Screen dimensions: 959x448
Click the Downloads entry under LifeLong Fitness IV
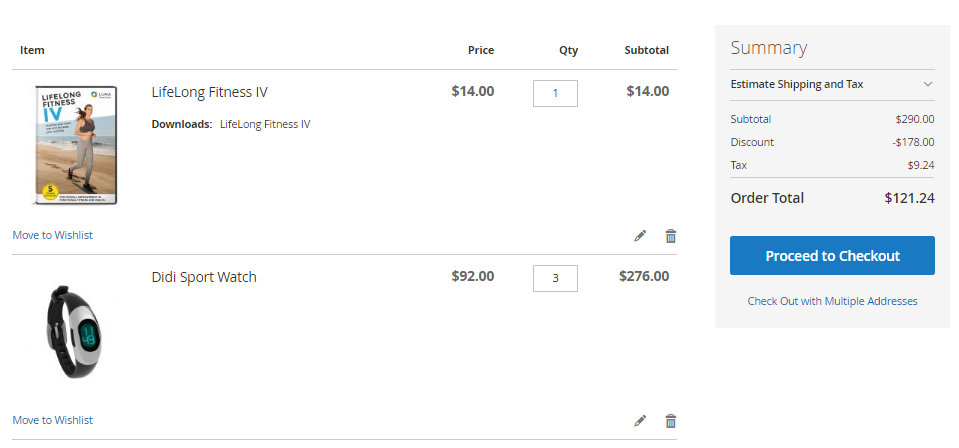tap(265, 124)
